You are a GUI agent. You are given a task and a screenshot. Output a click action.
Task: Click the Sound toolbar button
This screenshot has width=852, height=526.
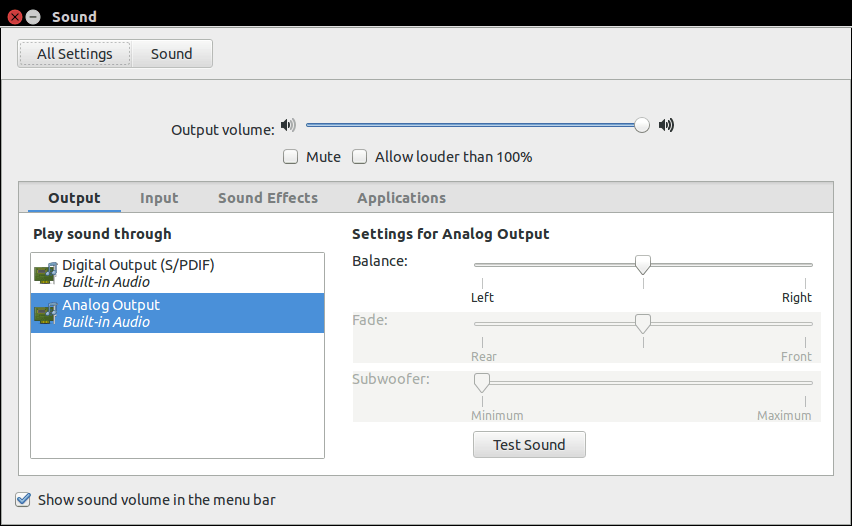(171, 54)
